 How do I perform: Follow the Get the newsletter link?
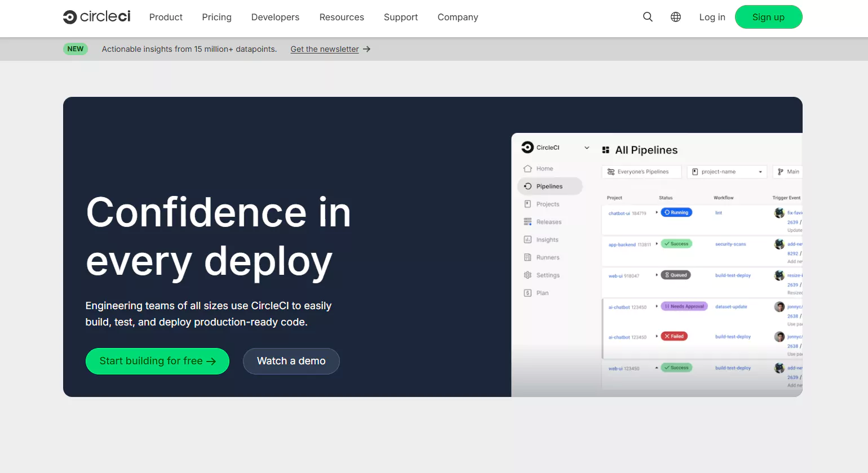(325, 49)
